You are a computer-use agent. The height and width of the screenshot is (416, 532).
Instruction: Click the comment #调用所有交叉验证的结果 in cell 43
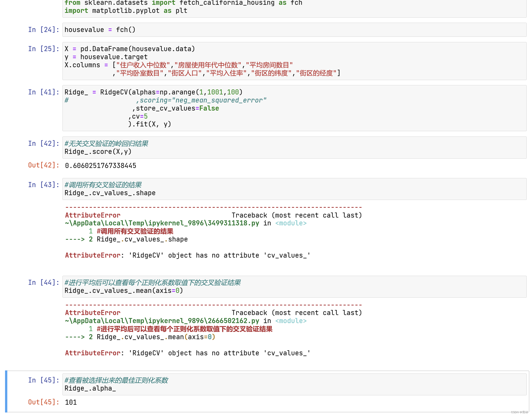103,185
